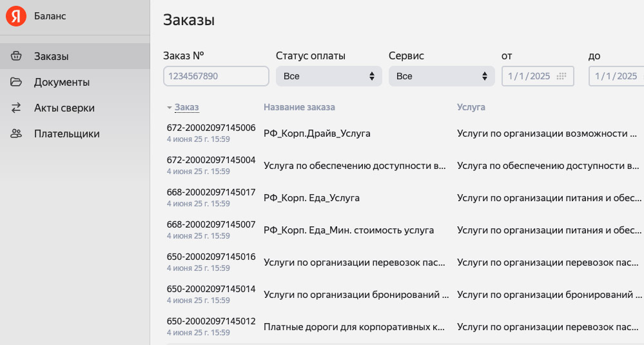Click the sort arrow next to Заказ column

tap(170, 107)
